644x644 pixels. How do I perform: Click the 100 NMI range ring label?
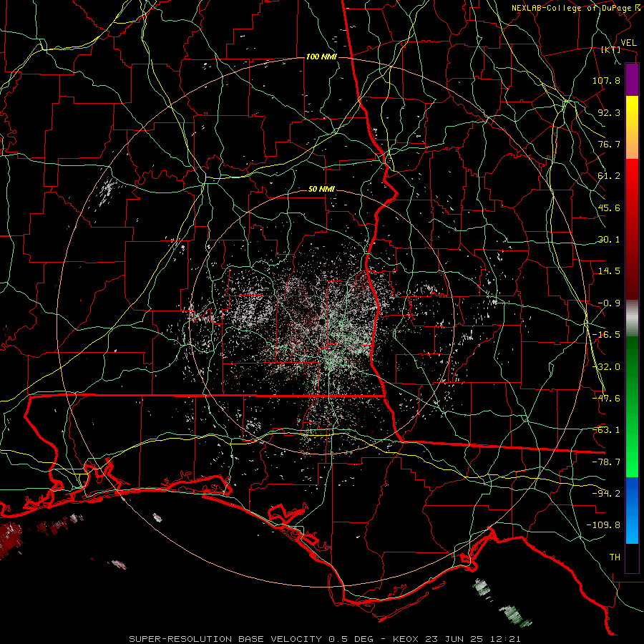click(x=321, y=57)
